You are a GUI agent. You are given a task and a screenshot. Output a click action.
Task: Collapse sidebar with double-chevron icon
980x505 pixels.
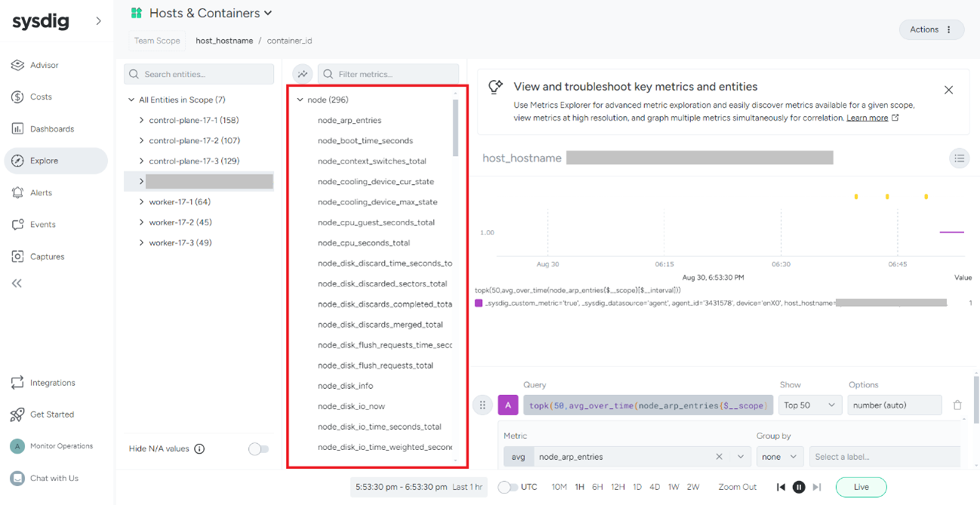(x=17, y=283)
